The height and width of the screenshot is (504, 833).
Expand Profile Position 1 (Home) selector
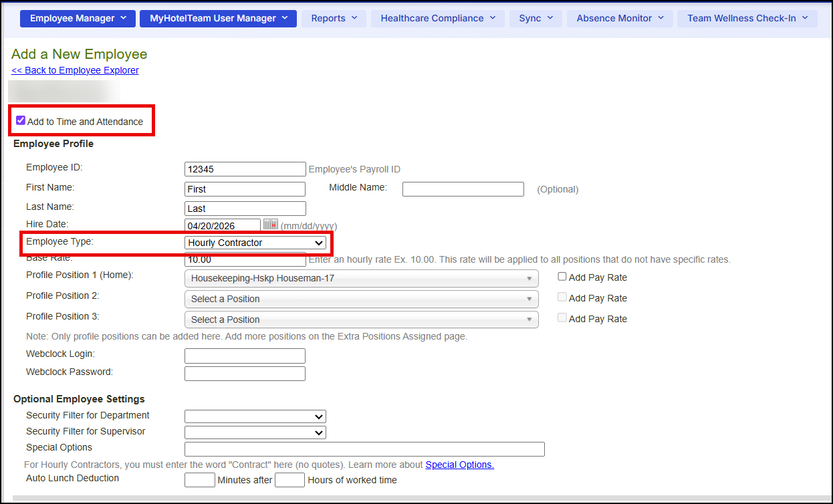(361, 278)
